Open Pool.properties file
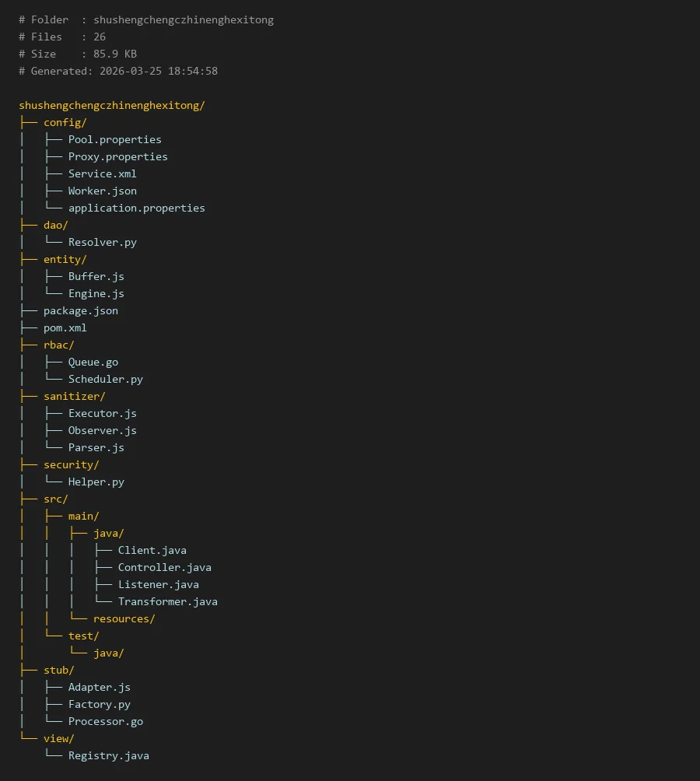700x781 pixels. (x=114, y=139)
